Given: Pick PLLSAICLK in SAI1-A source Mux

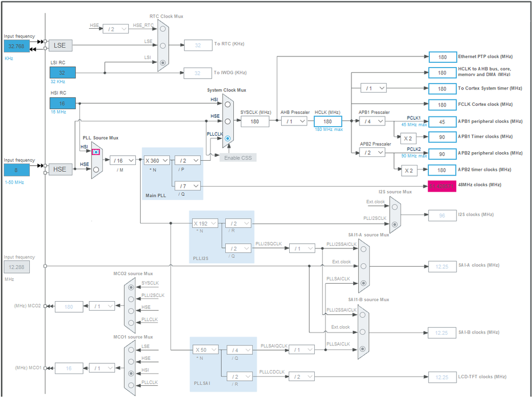Looking at the screenshot, I should coord(363,283).
